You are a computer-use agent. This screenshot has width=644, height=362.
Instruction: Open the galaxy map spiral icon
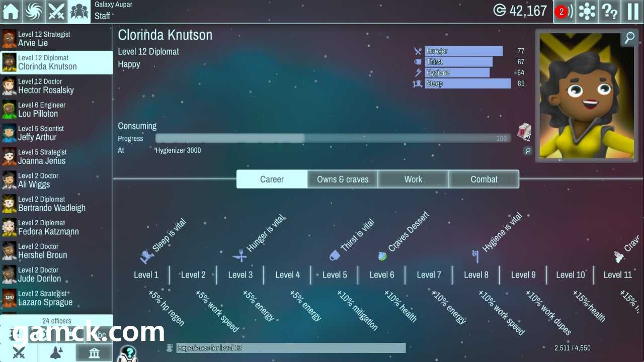pyautogui.click(x=34, y=11)
